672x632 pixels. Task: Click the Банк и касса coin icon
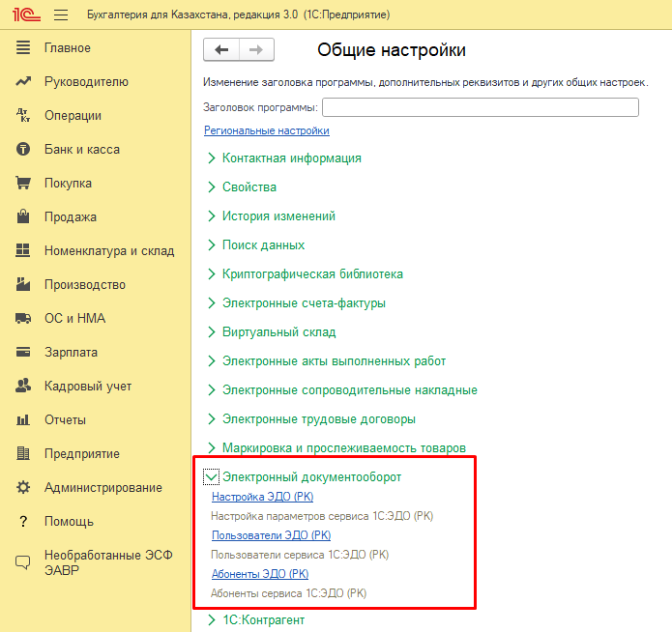pyautogui.click(x=23, y=149)
